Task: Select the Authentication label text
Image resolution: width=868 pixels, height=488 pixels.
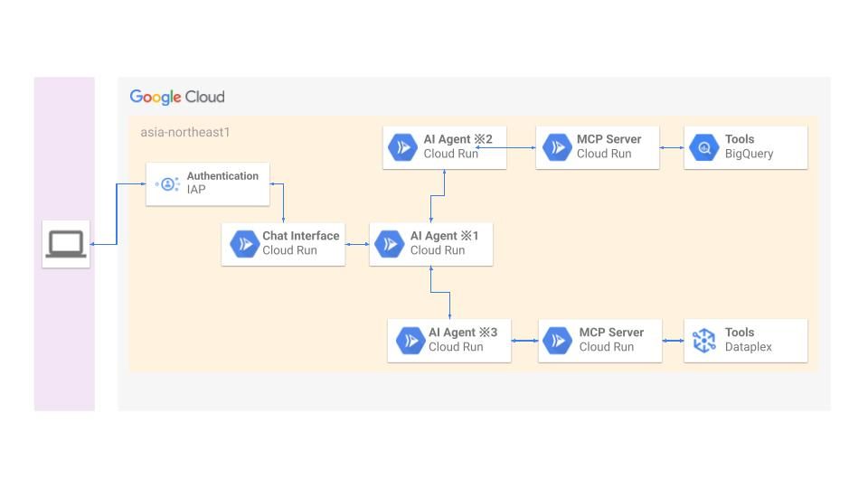Action: point(222,176)
